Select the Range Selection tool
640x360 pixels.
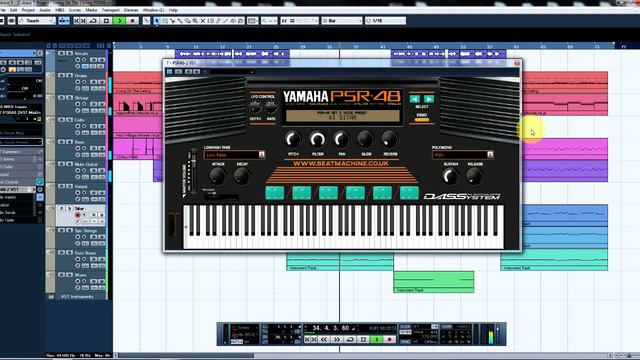(x=165, y=20)
